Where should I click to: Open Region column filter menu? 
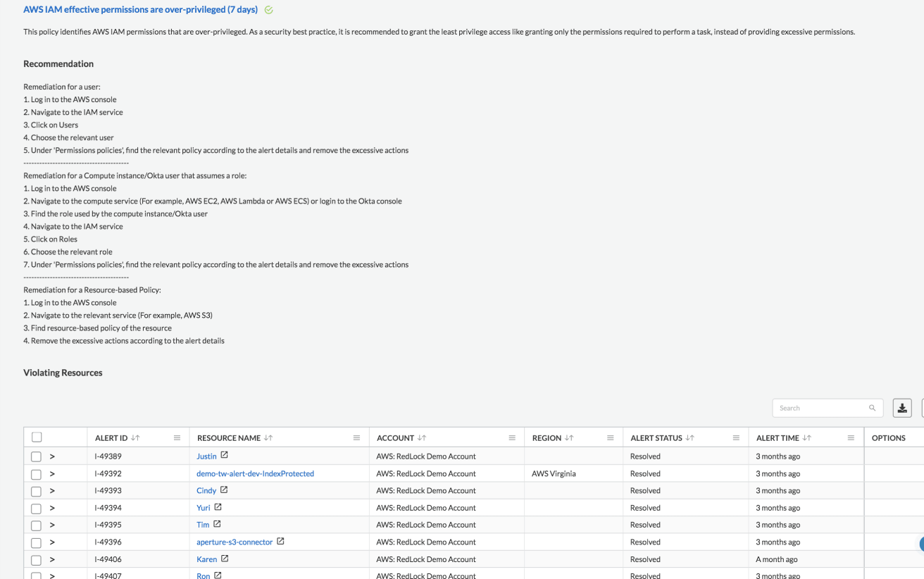(x=610, y=438)
